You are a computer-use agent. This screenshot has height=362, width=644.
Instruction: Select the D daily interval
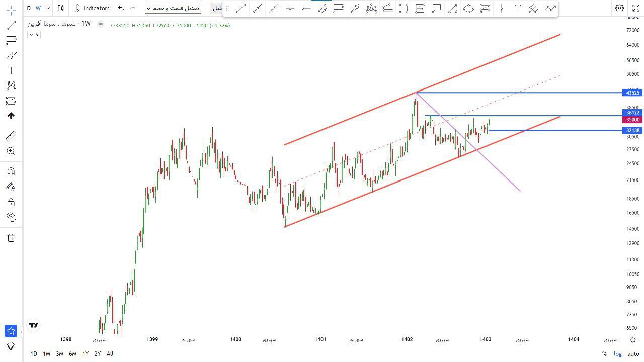click(28, 8)
